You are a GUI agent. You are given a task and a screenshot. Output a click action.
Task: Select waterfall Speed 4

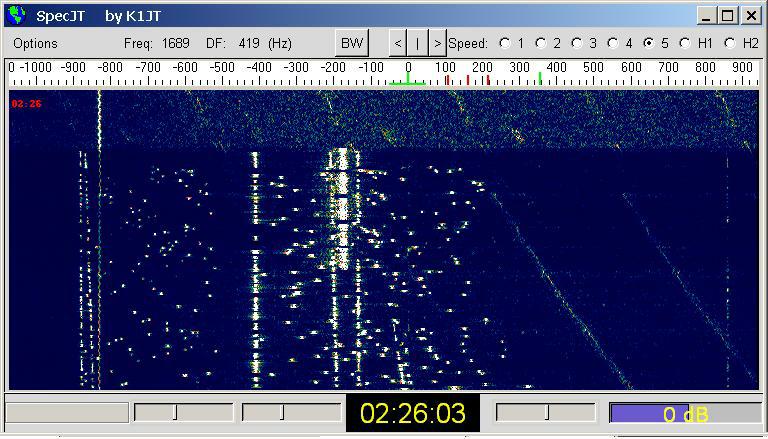click(613, 43)
